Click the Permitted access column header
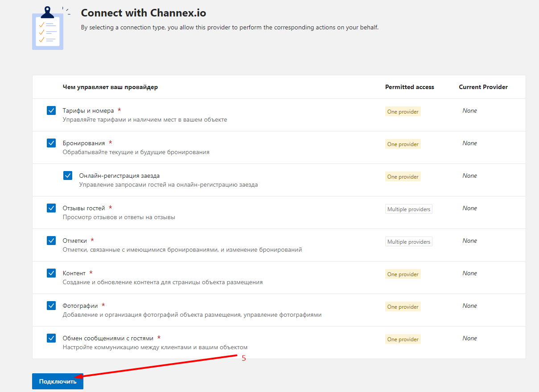 pyautogui.click(x=409, y=87)
